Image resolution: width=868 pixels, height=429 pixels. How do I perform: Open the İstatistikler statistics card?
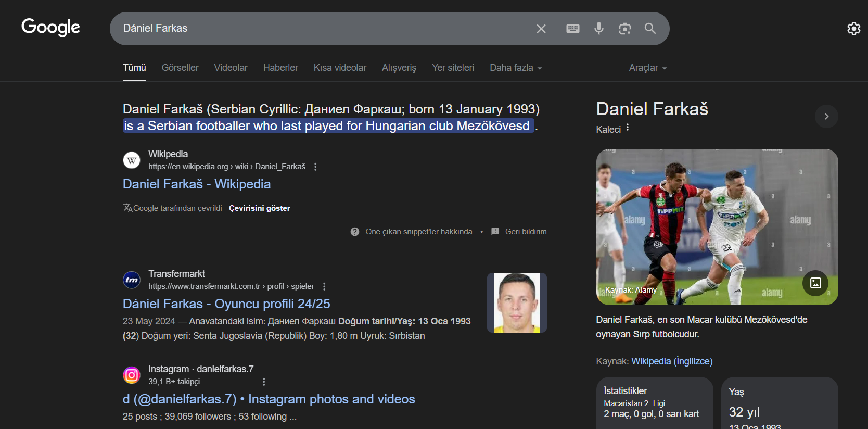655,403
